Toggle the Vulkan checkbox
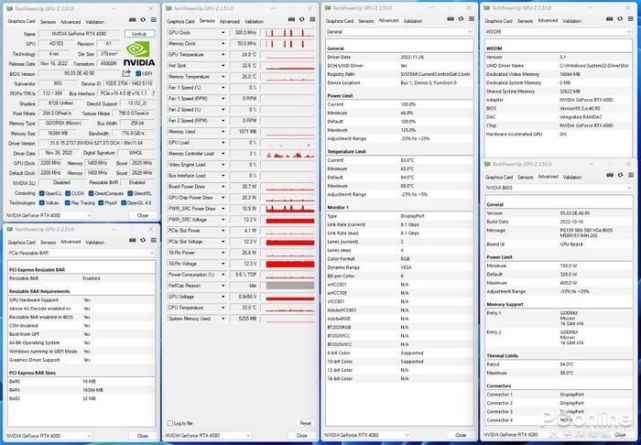 pyautogui.click(x=42, y=203)
